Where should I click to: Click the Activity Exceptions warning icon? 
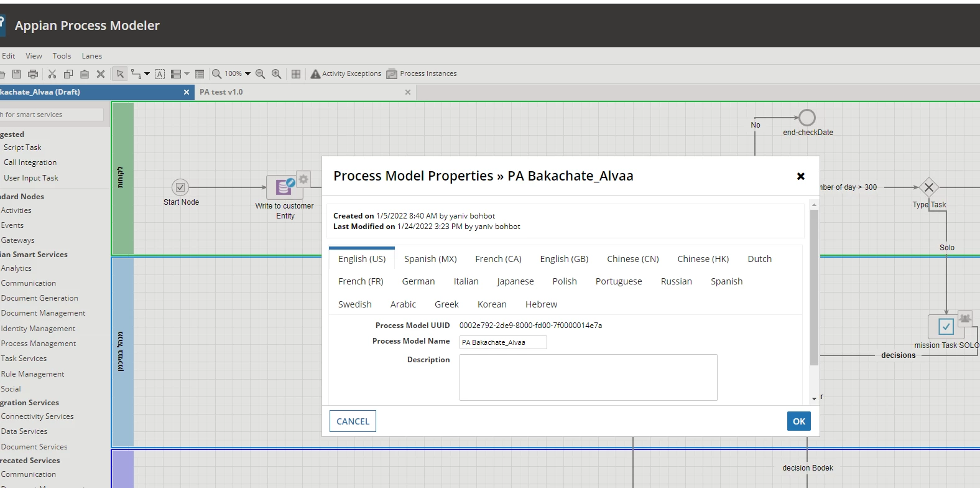click(315, 74)
